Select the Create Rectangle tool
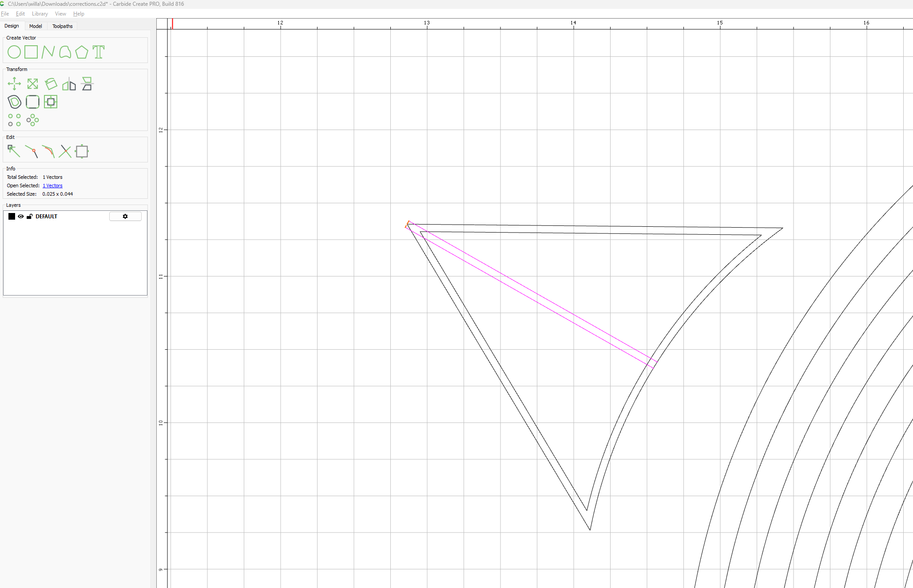 pyautogui.click(x=31, y=52)
